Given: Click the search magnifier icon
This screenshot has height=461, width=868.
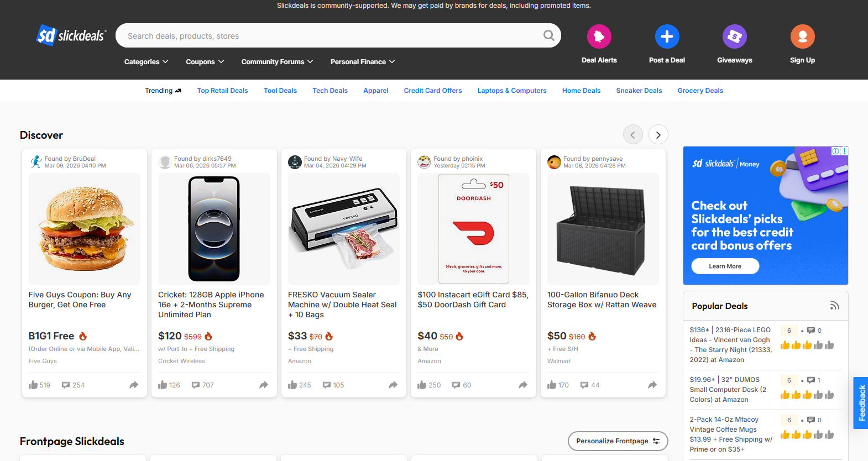Looking at the screenshot, I should pos(548,35).
